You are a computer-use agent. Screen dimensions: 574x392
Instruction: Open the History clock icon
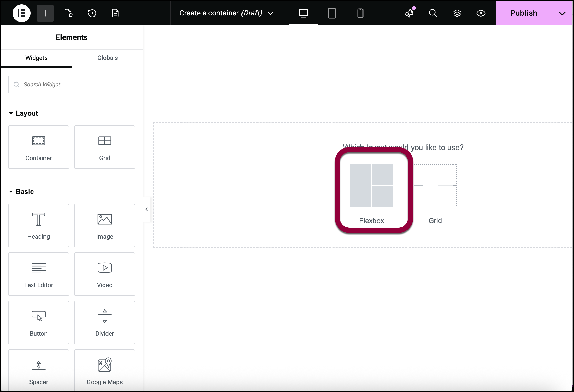tap(92, 13)
